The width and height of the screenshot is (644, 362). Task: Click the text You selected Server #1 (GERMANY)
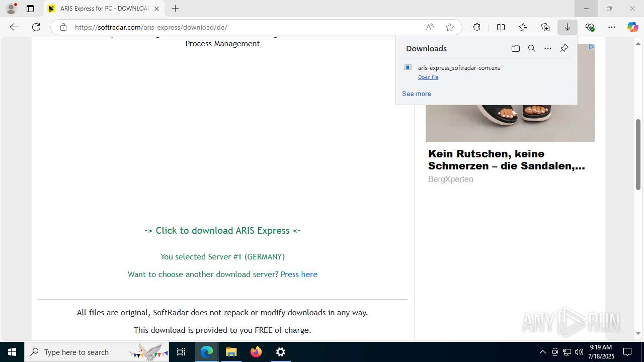(x=222, y=256)
